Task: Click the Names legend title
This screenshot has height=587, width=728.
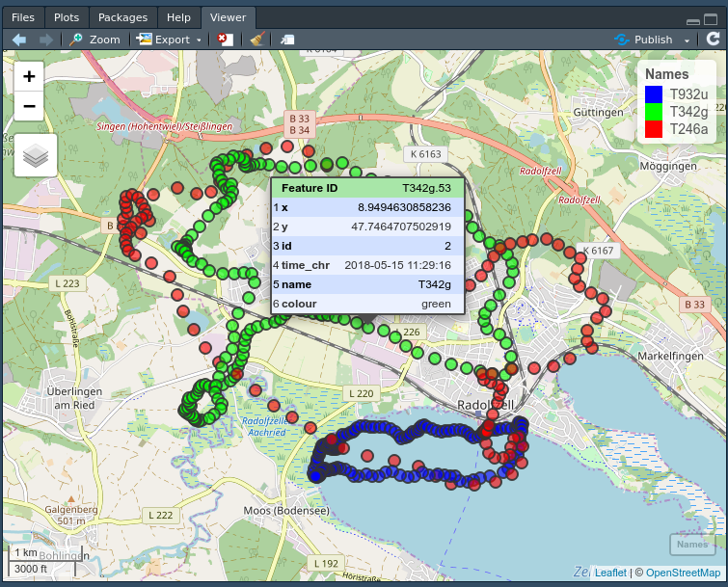Action: pyautogui.click(x=666, y=74)
